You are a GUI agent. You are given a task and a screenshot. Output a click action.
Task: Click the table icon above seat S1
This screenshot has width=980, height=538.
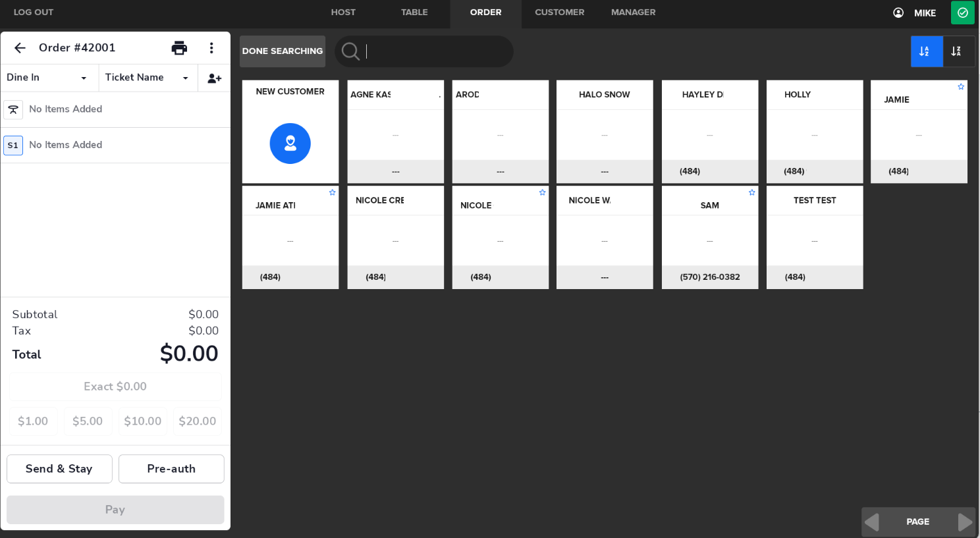13,109
